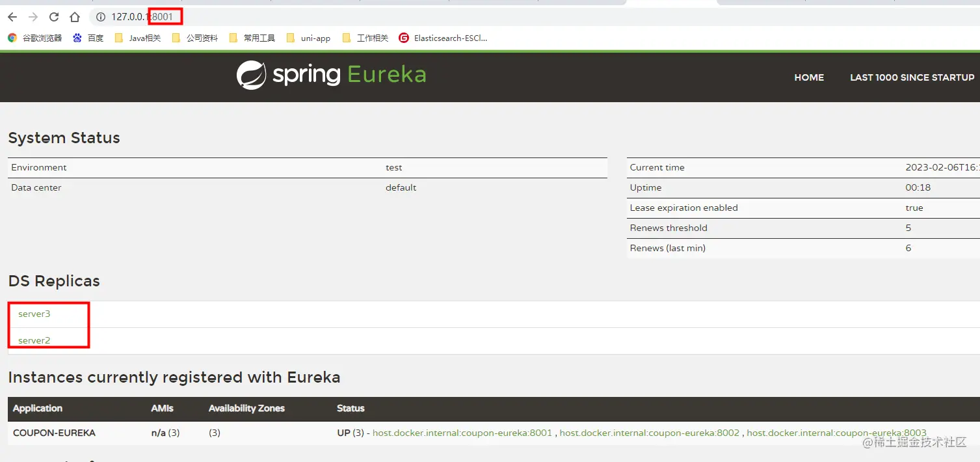Viewport: 980px width, 462px height.
Task: Follow the server2 replica link
Action: (x=34, y=340)
